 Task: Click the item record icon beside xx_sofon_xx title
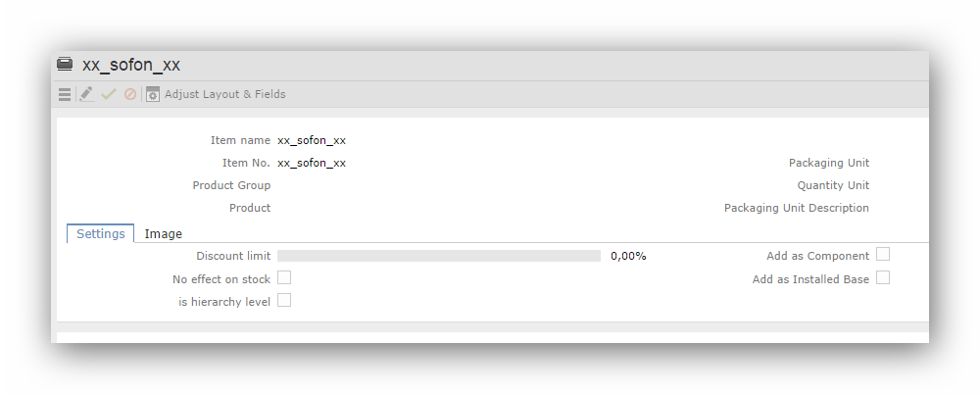[x=65, y=65]
